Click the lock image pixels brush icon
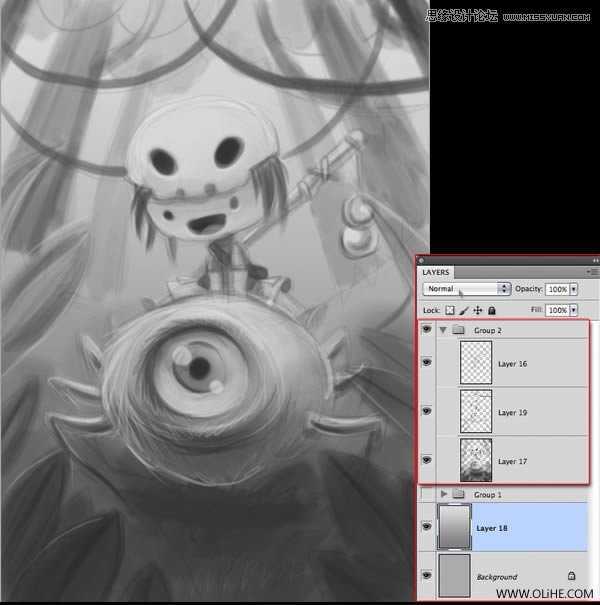This screenshot has width=600, height=605. [464, 310]
